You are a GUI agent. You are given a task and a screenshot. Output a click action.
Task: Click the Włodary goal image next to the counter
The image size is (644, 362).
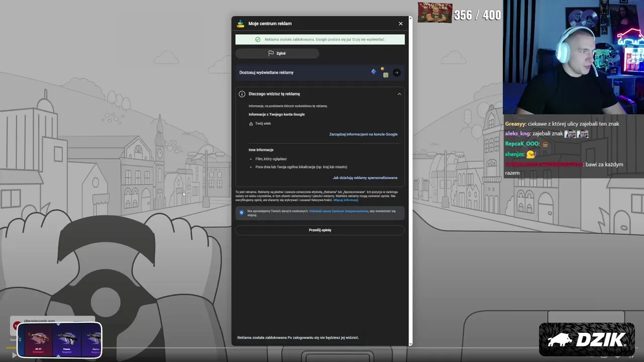pyautogui.click(x=435, y=12)
